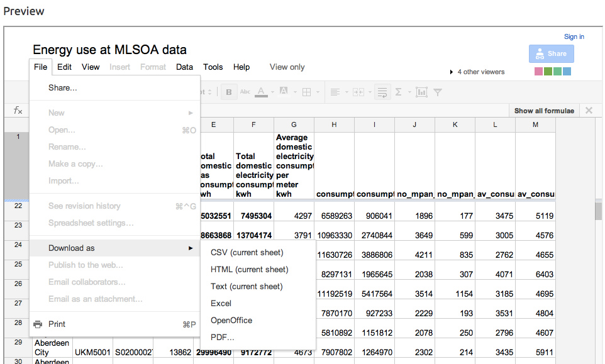Click the text background color icon
The image size is (605, 364).
tap(284, 91)
